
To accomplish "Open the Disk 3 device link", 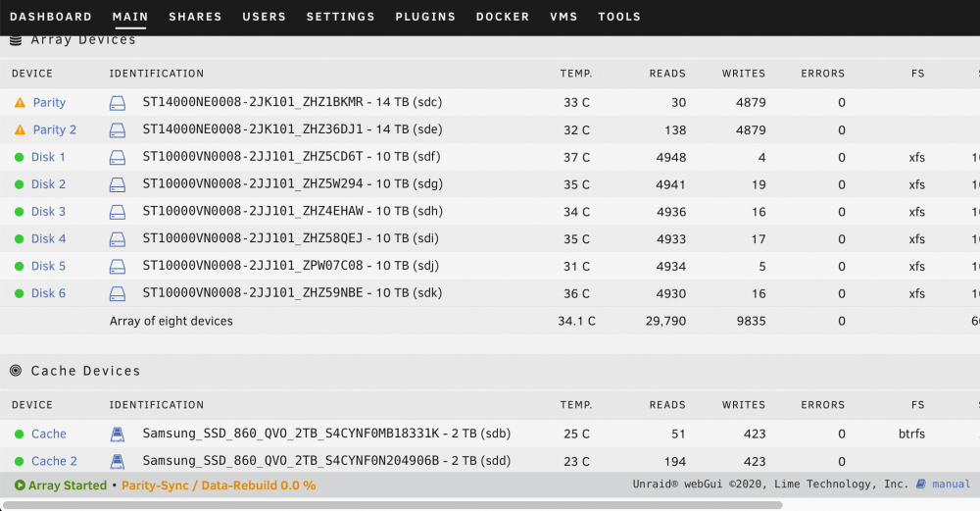I will (x=48, y=212).
